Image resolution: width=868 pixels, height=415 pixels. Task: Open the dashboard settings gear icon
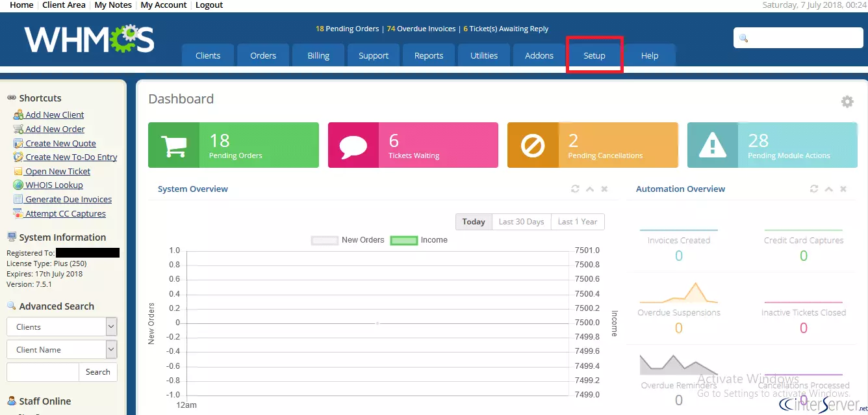pos(847,101)
